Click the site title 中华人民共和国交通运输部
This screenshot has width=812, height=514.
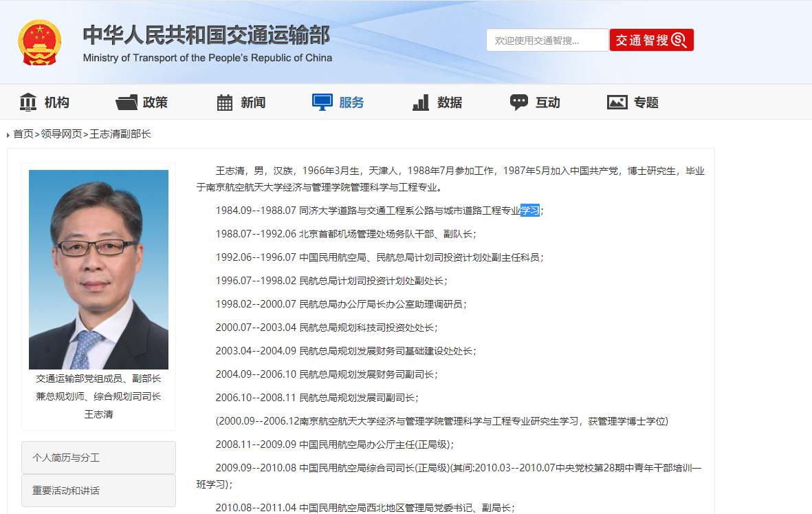click(x=207, y=35)
